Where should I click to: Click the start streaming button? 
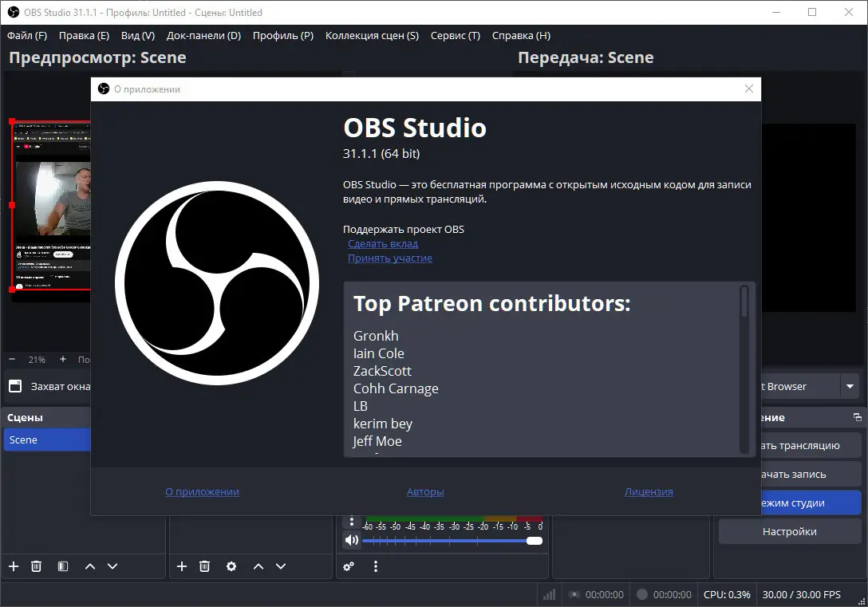[x=811, y=445]
